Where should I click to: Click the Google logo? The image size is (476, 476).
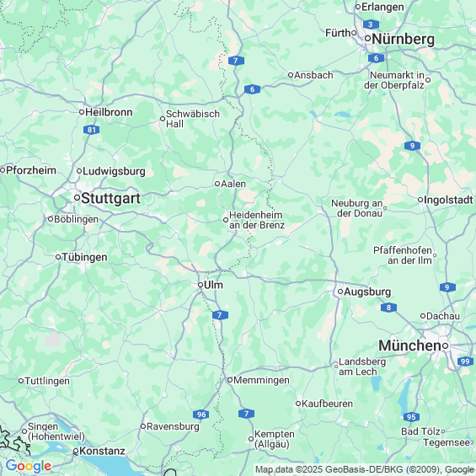click(x=29, y=466)
